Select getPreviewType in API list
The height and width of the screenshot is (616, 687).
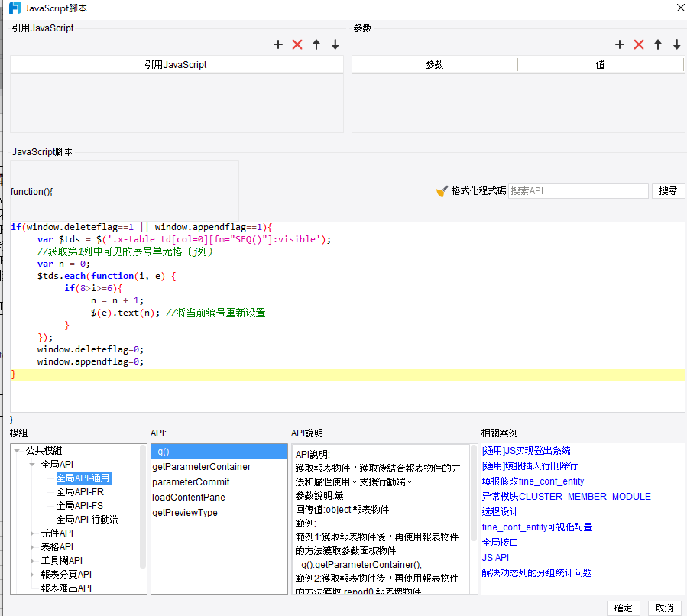219,513
